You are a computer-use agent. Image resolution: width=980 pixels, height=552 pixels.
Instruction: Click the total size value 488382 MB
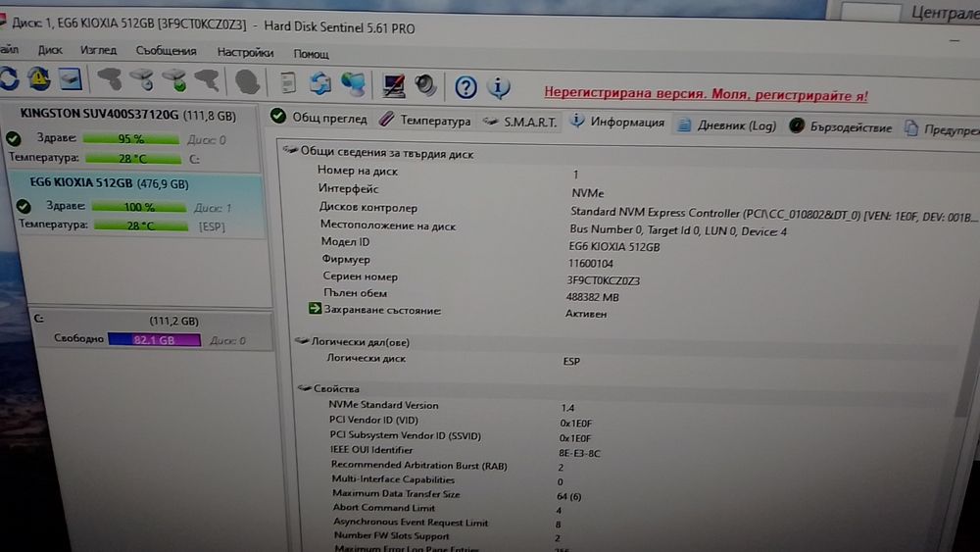[593, 297]
